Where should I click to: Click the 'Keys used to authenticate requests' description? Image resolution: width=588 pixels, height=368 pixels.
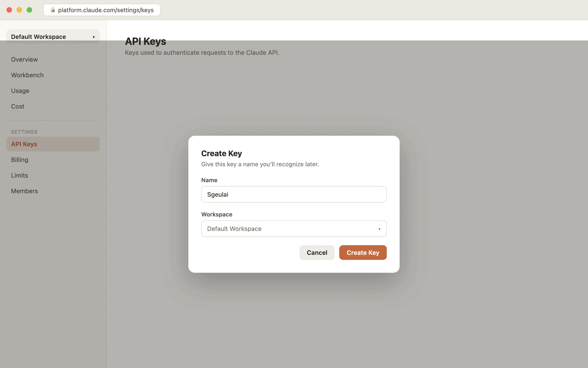[202, 53]
